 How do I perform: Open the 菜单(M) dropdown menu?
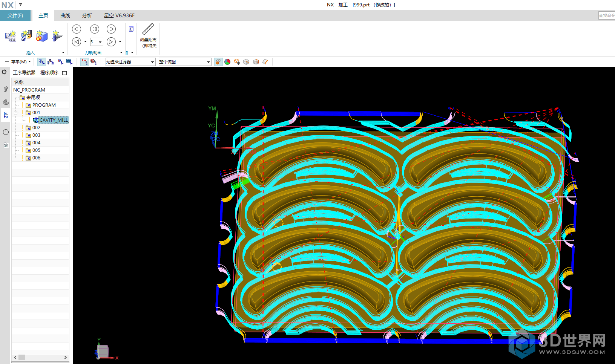pyautogui.click(x=18, y=62)
